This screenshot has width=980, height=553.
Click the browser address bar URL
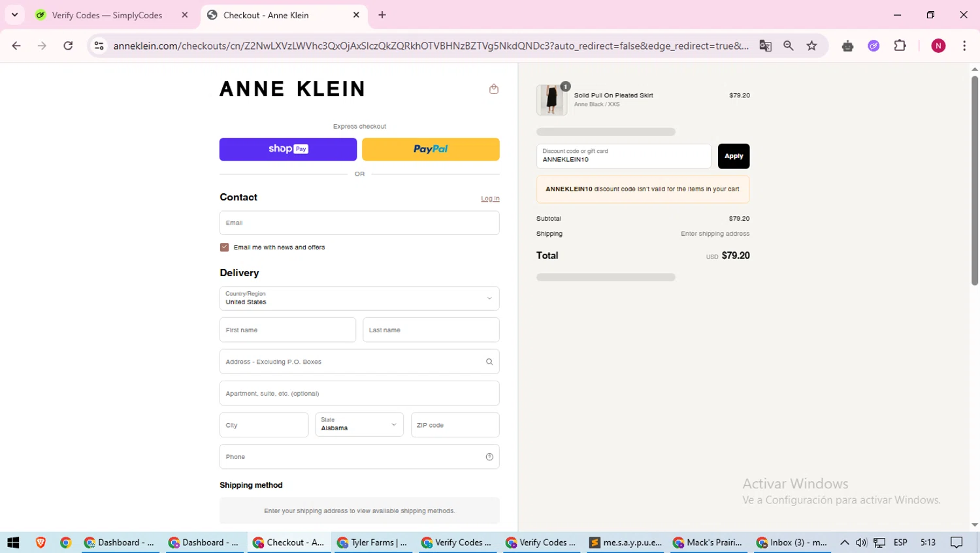[431, 46]
